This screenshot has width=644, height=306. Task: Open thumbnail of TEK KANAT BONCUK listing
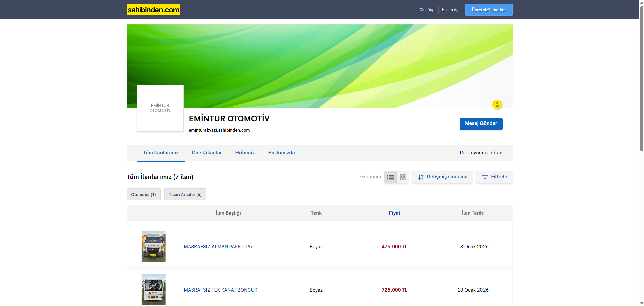153,290
